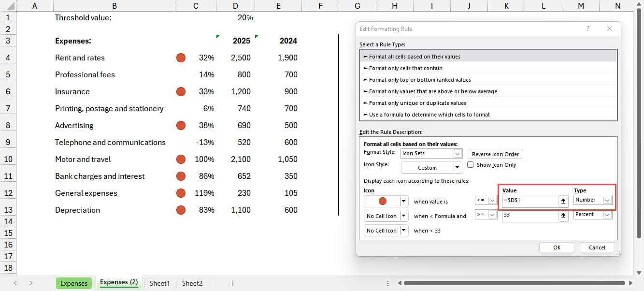
Task: Click range selector arrow beside value 33
Action: pyautogui.click(x=563, y=216)
